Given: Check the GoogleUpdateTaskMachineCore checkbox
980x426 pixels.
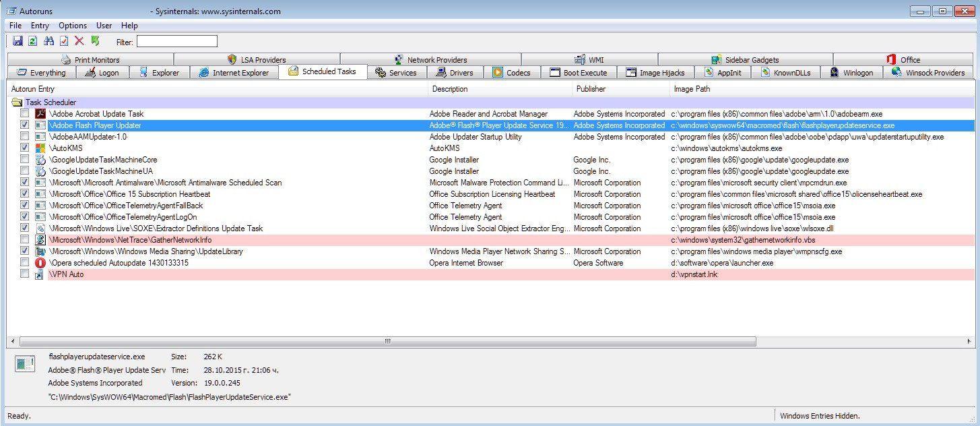Looking at the screenshot, I should [25, 160].
